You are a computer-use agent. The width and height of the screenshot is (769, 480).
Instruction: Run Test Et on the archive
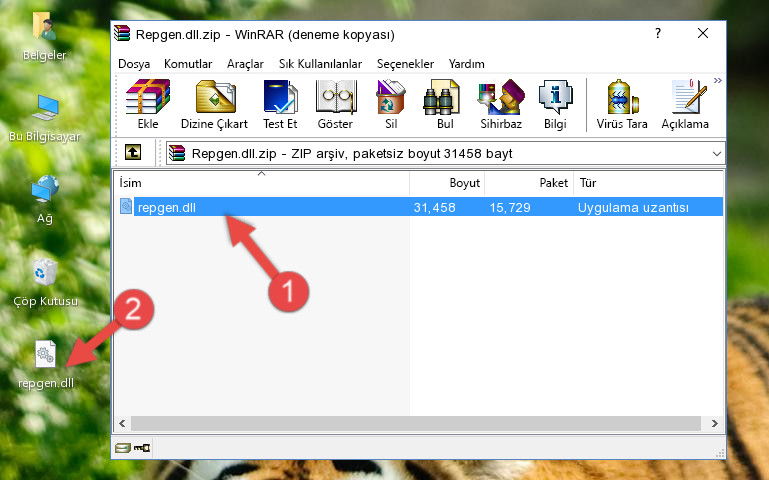click(280, 104)
